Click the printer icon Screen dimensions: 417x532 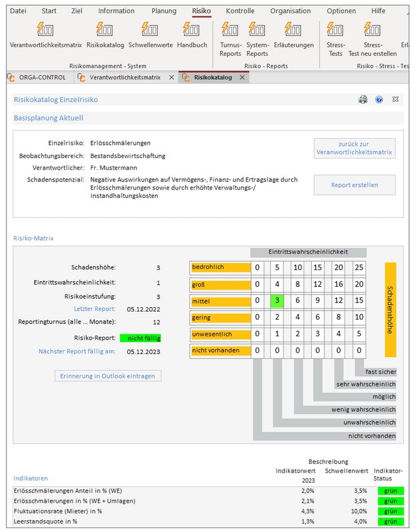(x=363, y=99)
